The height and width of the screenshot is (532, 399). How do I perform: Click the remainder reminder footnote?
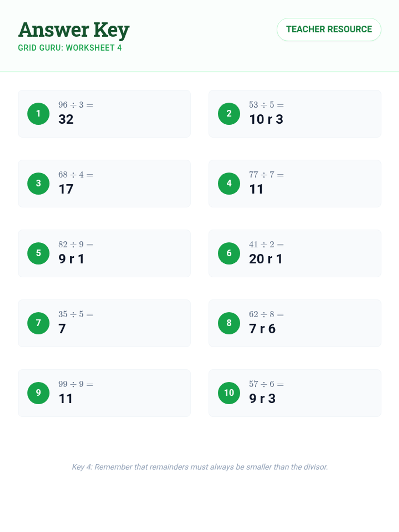click(200, 467)
